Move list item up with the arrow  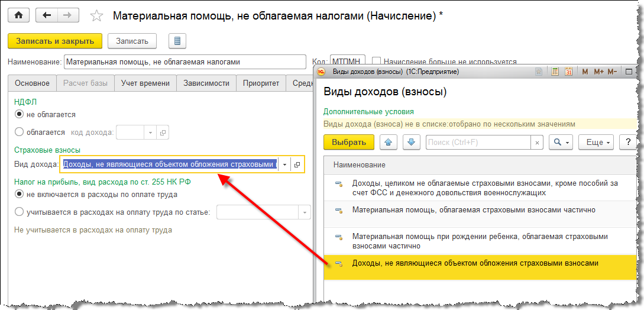click(x=388, y=142)
